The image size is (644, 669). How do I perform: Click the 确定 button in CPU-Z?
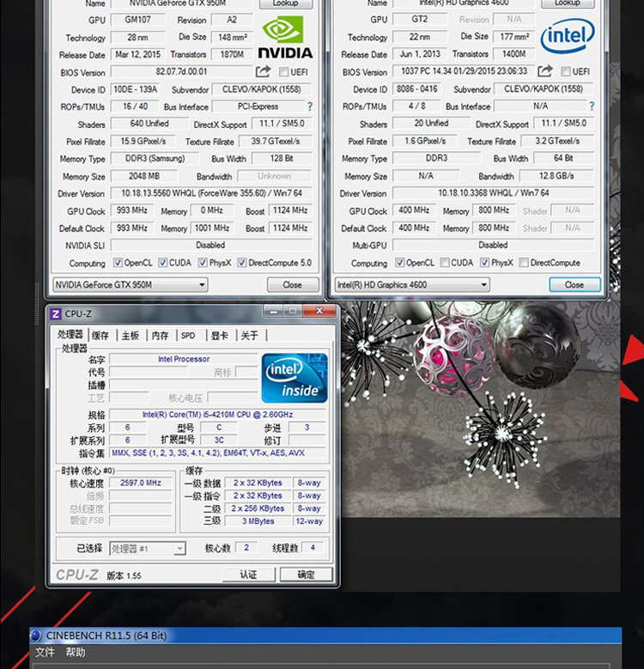click(x=307, y=575)
